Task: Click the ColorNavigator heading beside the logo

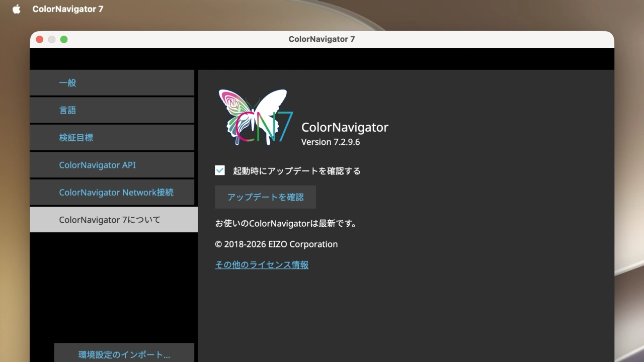Action: pos(345,128)
